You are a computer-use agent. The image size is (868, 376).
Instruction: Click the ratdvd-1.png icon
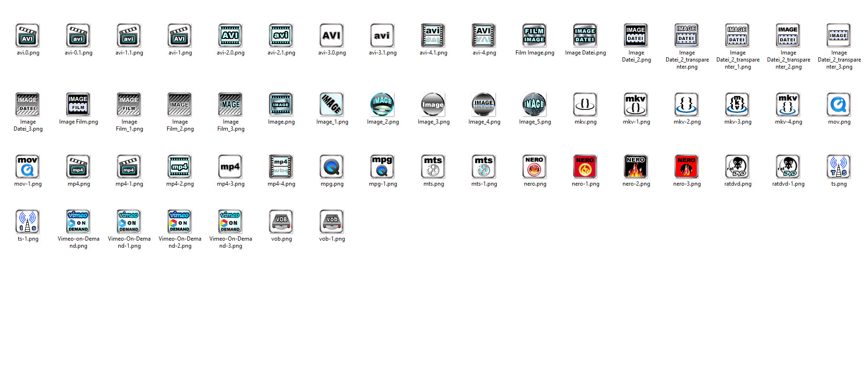click(788, 166)
